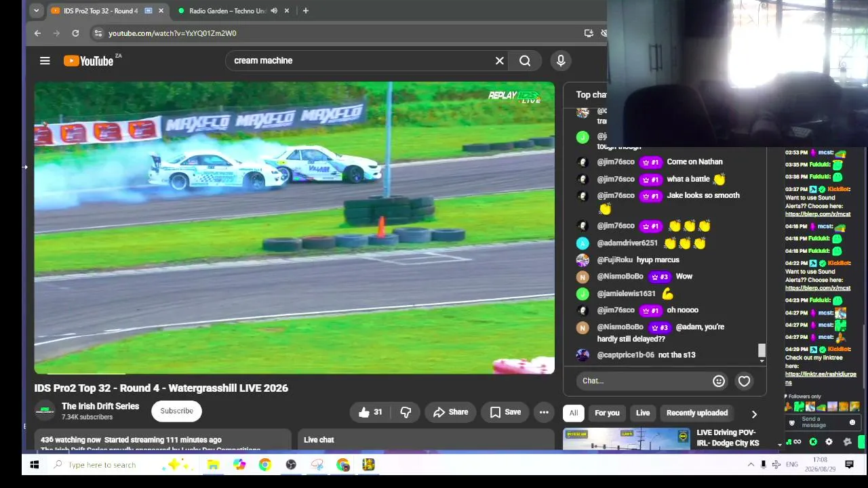Image resolution: width=868 pixels, height=488 pixels.
Task: Go back in the browser
Action: 37,33
